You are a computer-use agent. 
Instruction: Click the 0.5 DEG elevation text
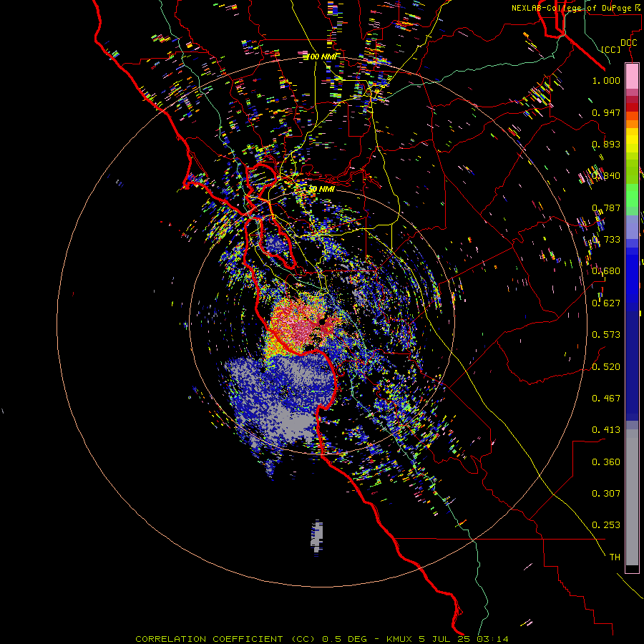(345, 639)
